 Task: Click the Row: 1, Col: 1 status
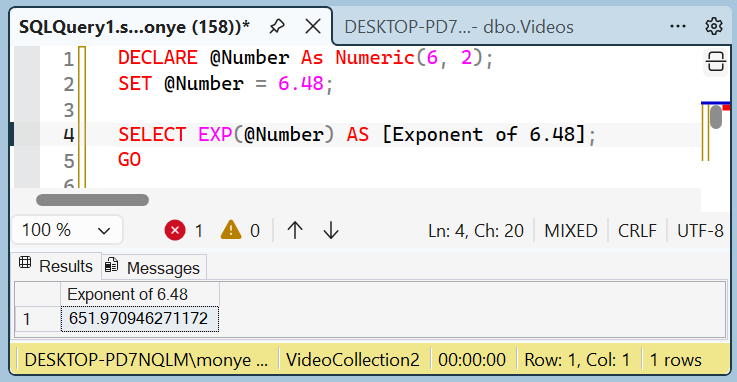[x=577, y=360]
